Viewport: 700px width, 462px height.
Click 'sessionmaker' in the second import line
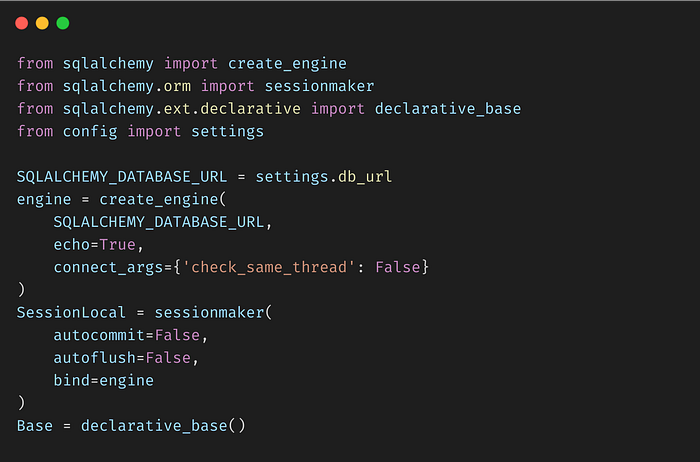pos(319,86)
